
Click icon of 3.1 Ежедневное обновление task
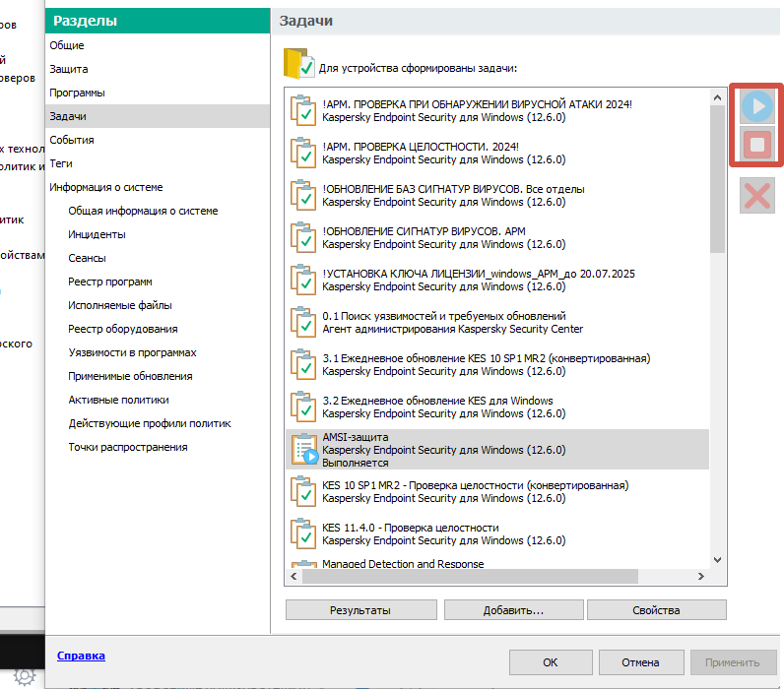tap(303, 365)
